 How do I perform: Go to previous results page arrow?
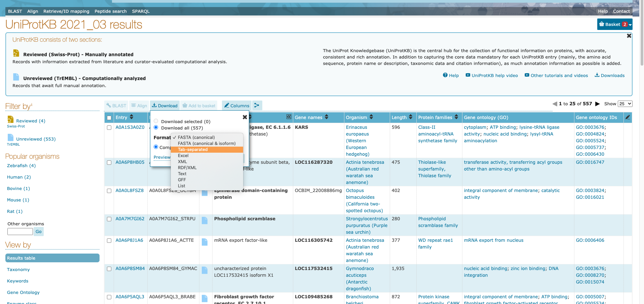pos(555,104)
